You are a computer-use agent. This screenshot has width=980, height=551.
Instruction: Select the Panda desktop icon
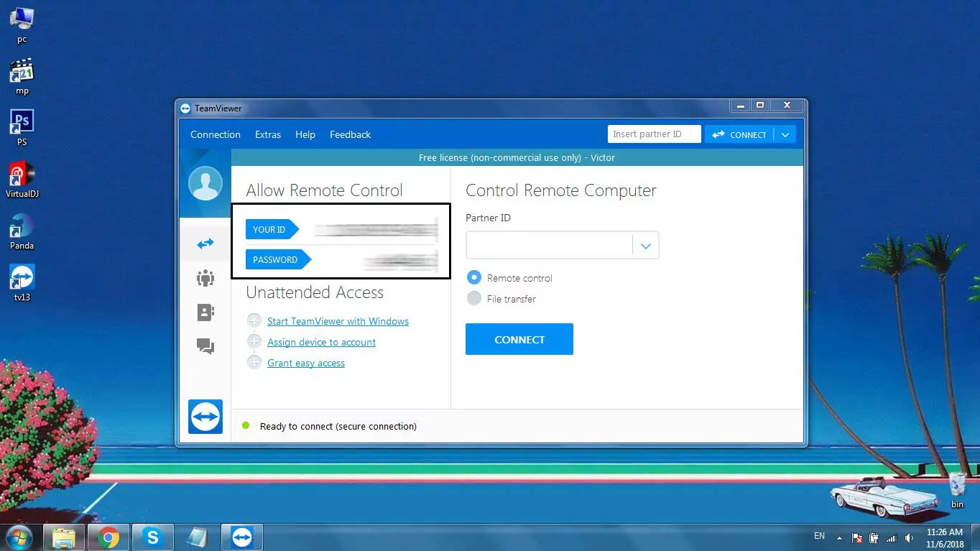22,231
